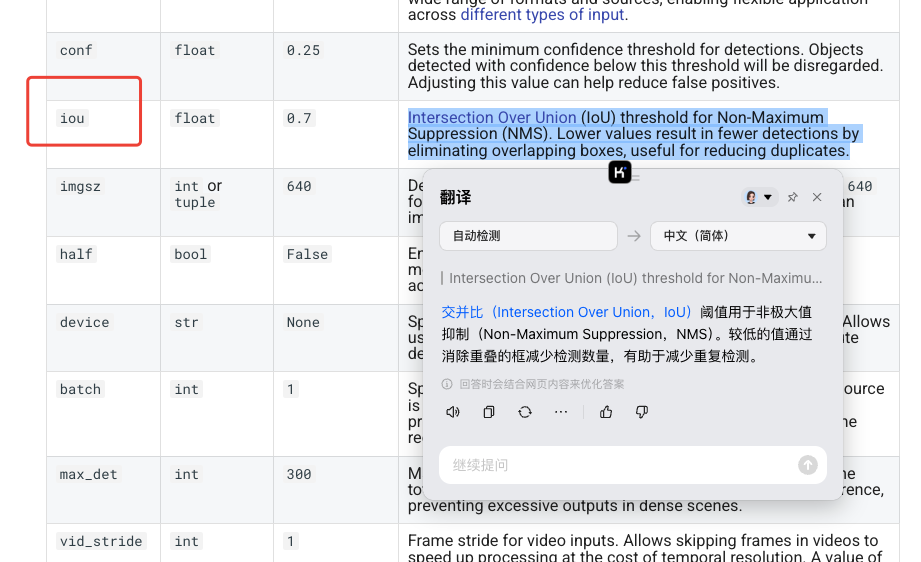Dislike the translation with thumbs down
921x562 pixels.
pyautogui.click(x=642, y=412)
